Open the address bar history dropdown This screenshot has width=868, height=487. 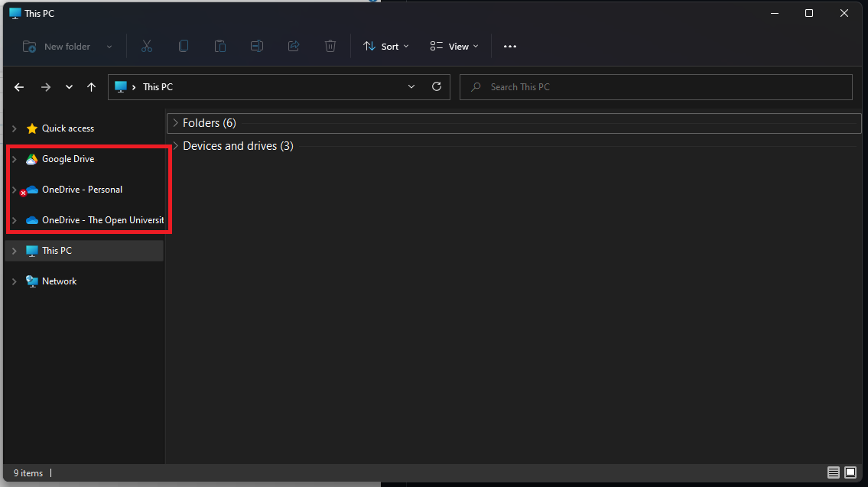[411, 86]
